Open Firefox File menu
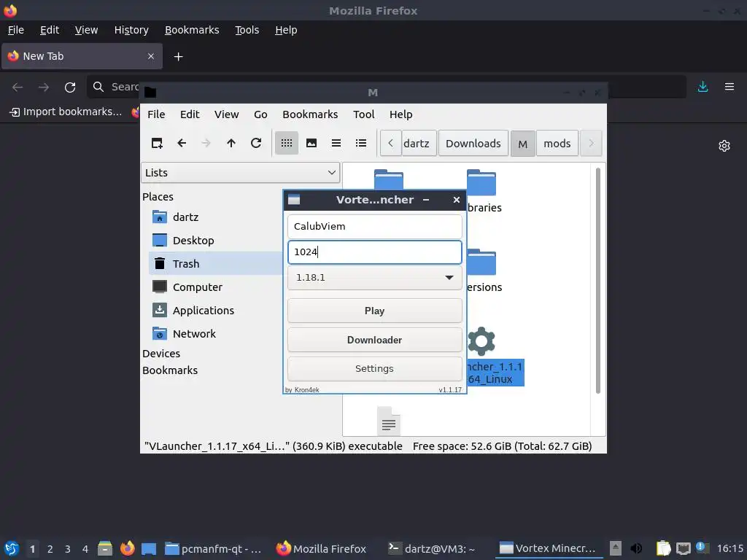Image resolution: width=747 pixels, height=560 pixels. pyautogui.click(x=16, y=30)
